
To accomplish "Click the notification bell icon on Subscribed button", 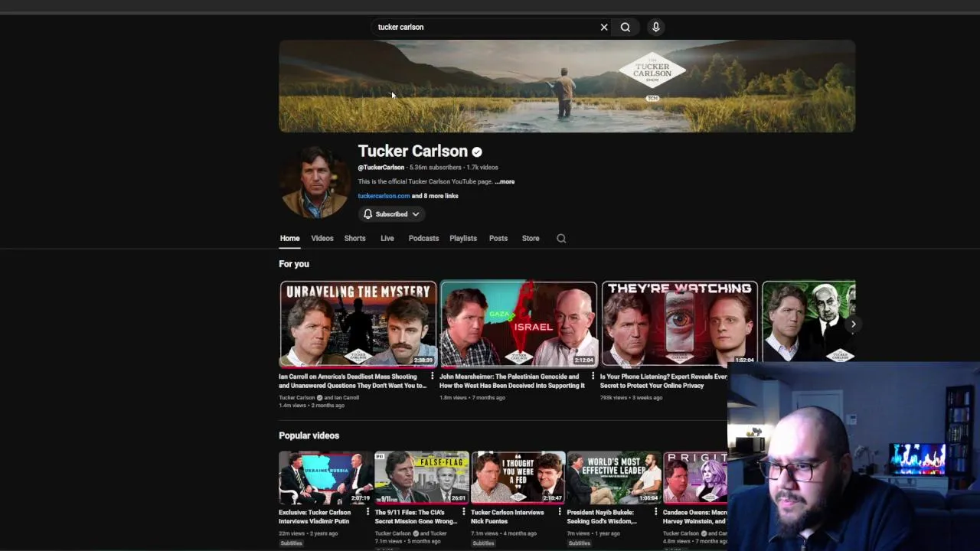I will [x=368, y=214].
